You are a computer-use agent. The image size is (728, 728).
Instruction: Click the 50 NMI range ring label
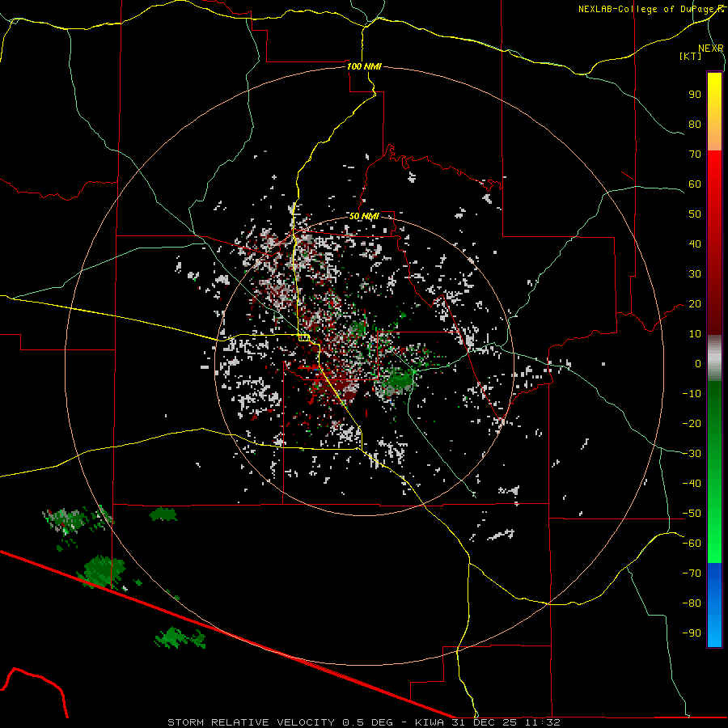[x=365, y=216]
